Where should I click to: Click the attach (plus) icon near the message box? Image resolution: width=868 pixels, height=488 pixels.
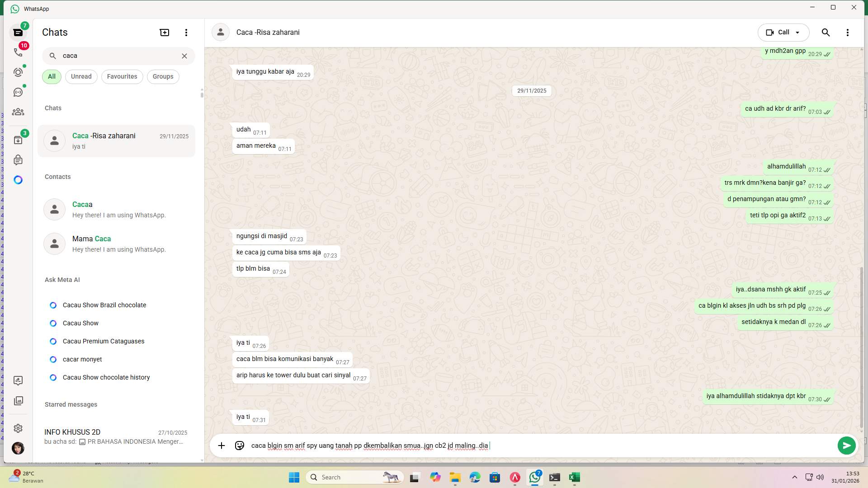click(x=221, y=446)
